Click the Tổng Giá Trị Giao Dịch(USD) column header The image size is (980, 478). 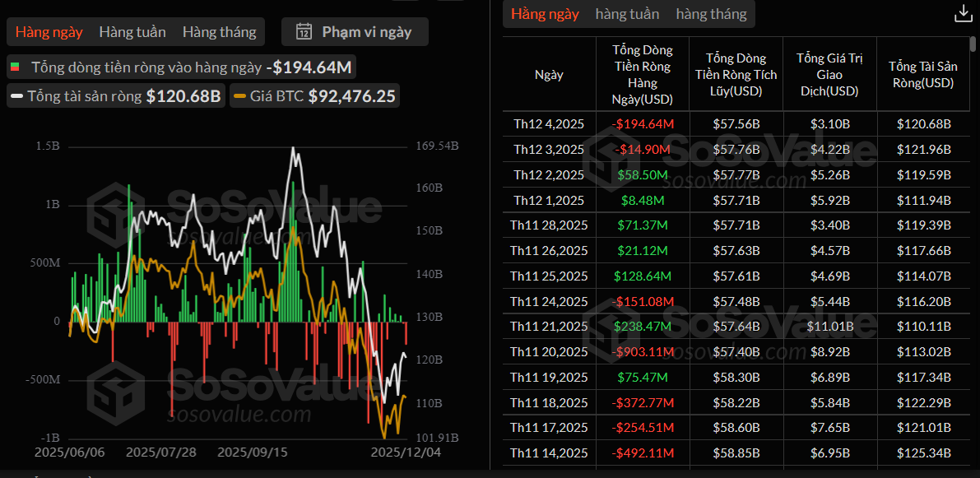click(x=829, y=74)
